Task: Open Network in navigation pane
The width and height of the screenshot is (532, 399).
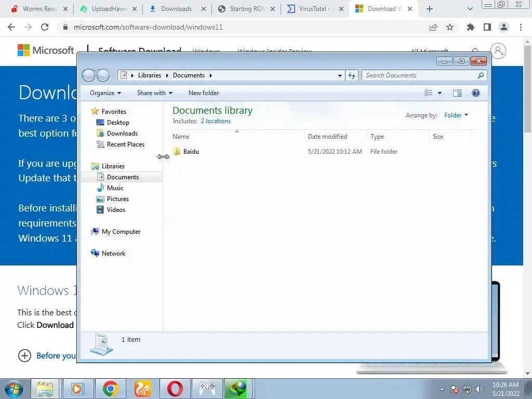Action: tap(113, 253)
